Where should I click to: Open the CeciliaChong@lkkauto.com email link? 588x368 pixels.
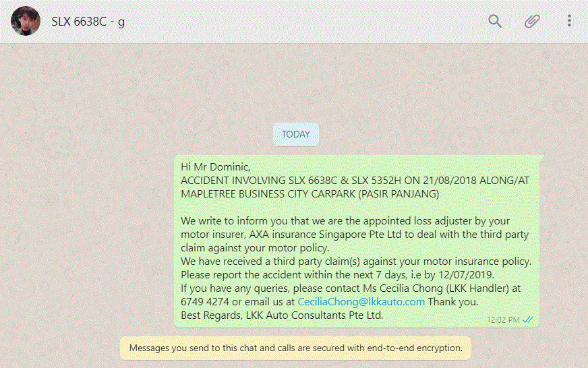pos(361,301)
